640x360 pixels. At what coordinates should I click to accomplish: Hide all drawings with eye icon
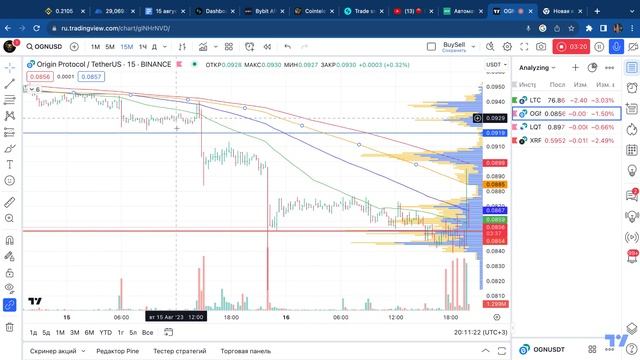[10, 289]
